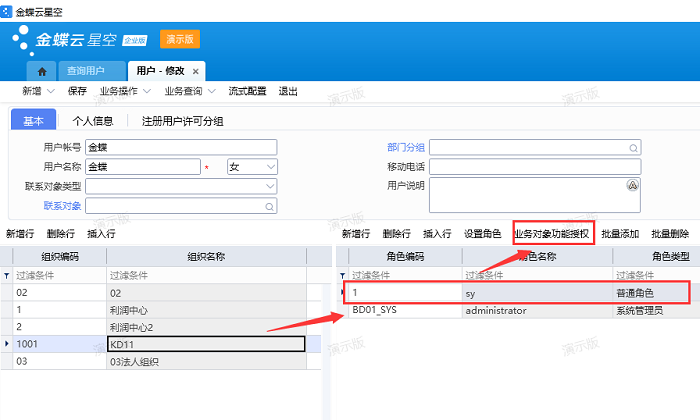Click the 移动电话 input field
This screenshot has width=700, height=420.
coord(534,166)
